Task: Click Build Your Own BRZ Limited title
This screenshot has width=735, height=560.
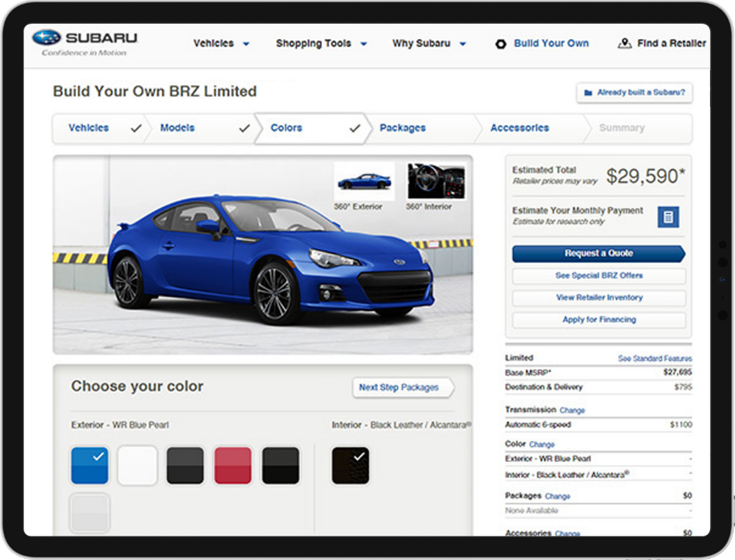Action: [155, 91]
